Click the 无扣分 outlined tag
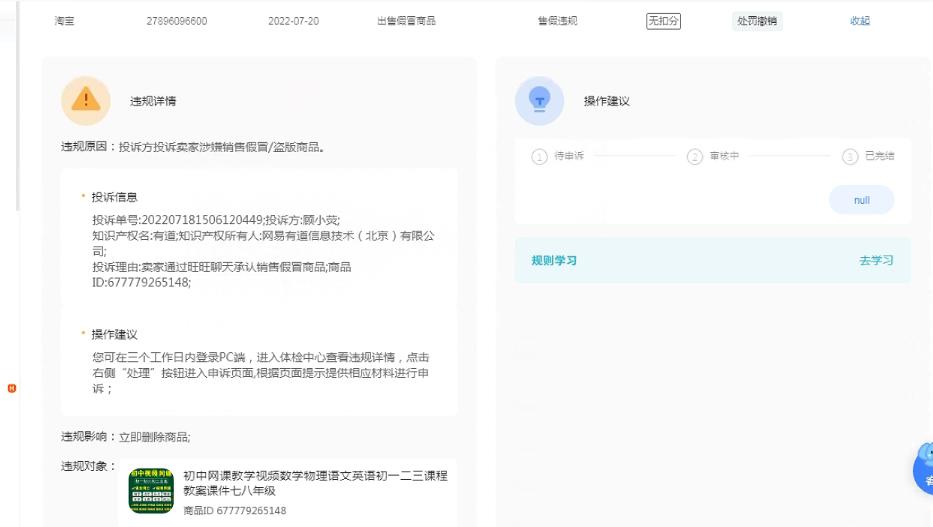 tap(663, 21)
